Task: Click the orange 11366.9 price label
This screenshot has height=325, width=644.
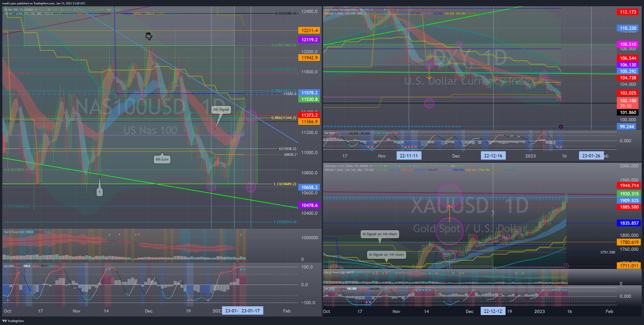Action: pos(309,121)
